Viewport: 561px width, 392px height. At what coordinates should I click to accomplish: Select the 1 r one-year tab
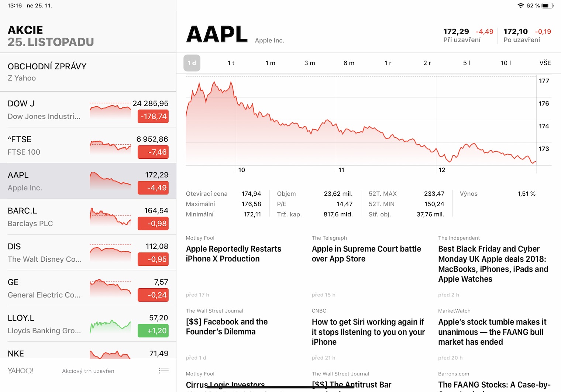click(x=388, y=63)
